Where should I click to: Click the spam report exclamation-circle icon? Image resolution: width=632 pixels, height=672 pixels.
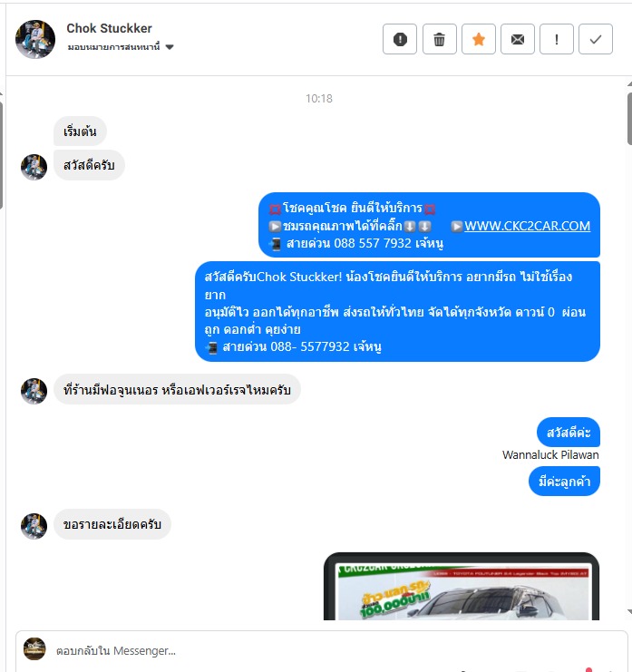point(400,39)
